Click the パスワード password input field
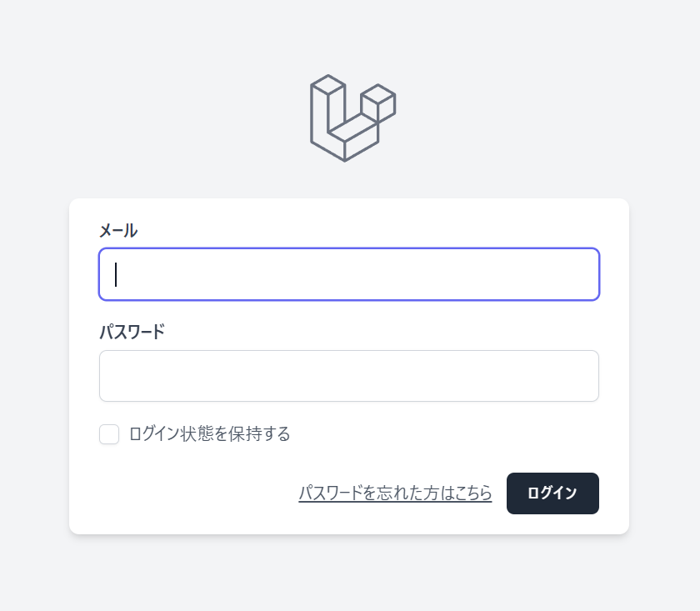The height and width of the screenshot is (611, 700). [x=348, y=376]
